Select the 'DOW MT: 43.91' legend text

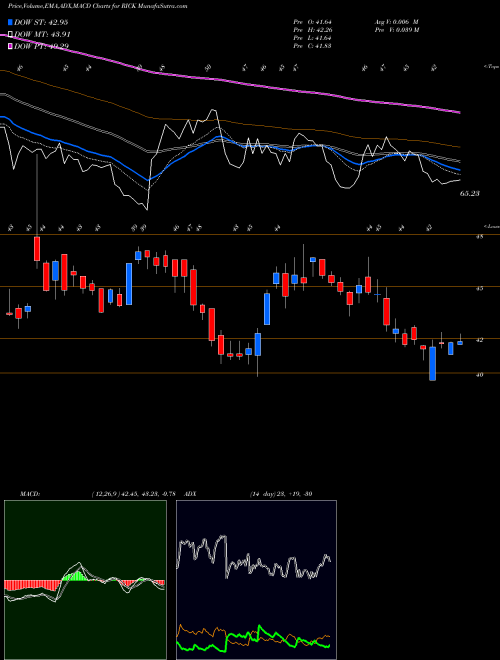pos(42,35)
